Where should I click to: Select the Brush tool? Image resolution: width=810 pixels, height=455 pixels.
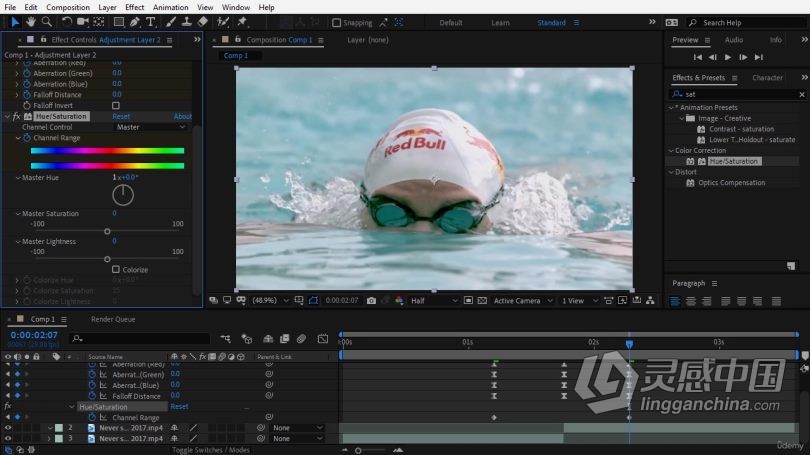click(x=170, y=22)
